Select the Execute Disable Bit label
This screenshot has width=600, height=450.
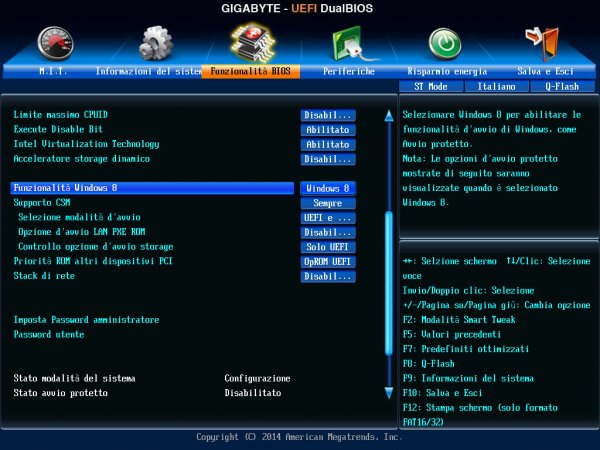coord(58,129)
